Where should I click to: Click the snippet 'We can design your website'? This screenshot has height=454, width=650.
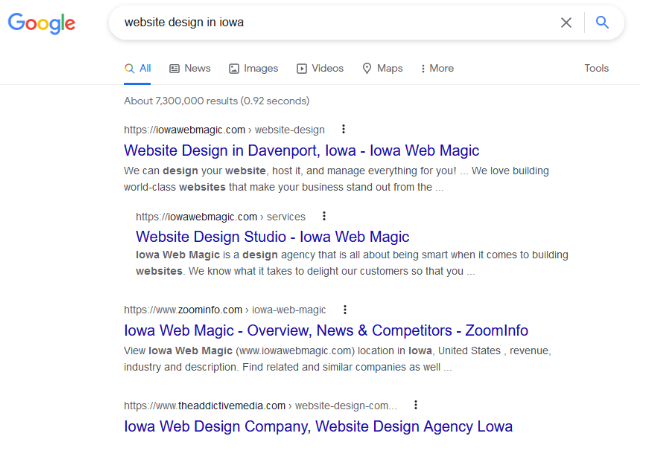(336, 179)
